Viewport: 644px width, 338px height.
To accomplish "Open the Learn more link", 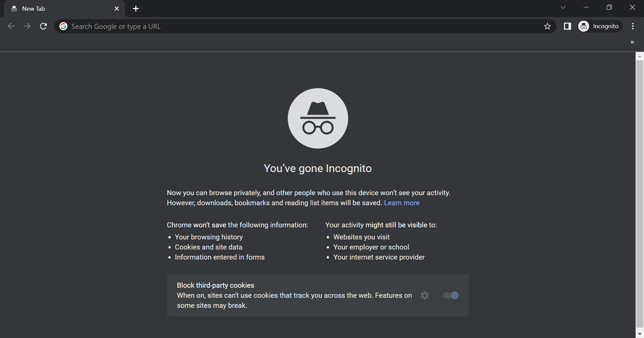I will [402, 203].
